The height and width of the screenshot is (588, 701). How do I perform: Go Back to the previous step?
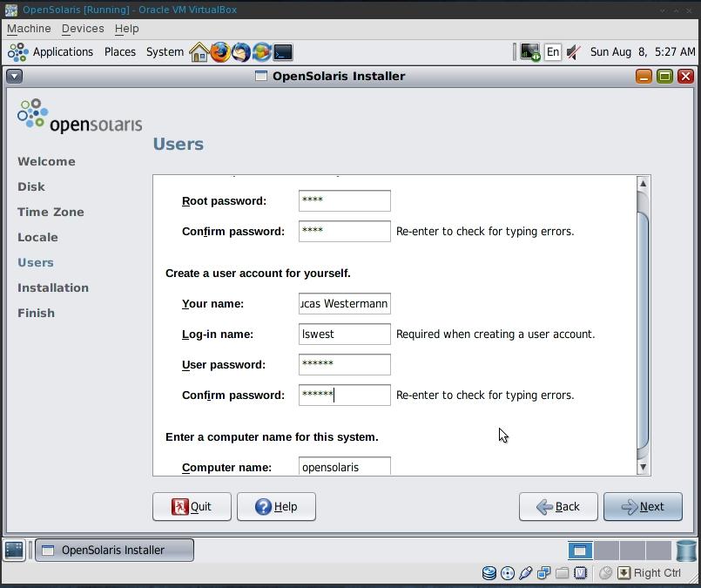[558, 507]
